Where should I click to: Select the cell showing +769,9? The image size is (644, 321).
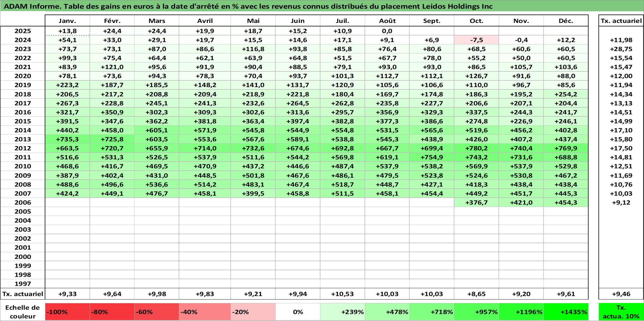click(566, 148)
